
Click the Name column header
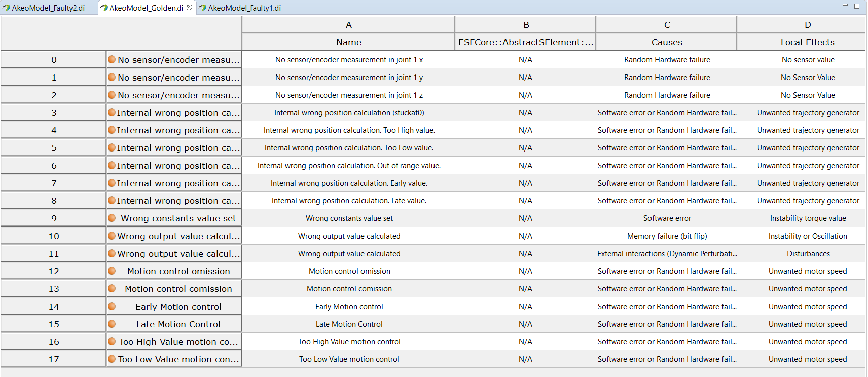point(348,42)
